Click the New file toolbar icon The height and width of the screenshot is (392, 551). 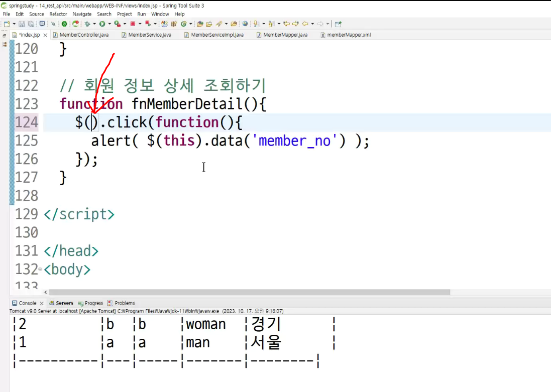[x=7, y=24]
